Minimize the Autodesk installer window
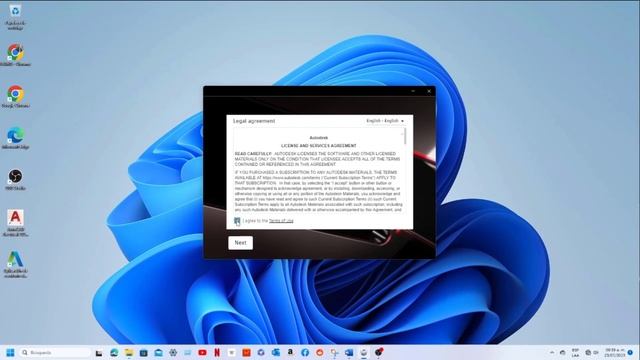This screenshot has height=360, width=640. coord(413,91)
